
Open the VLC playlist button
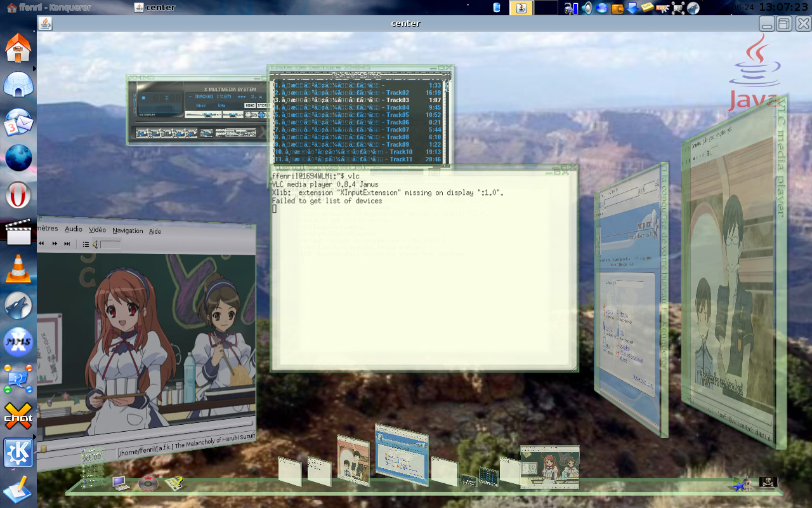[x=86, y=244]
